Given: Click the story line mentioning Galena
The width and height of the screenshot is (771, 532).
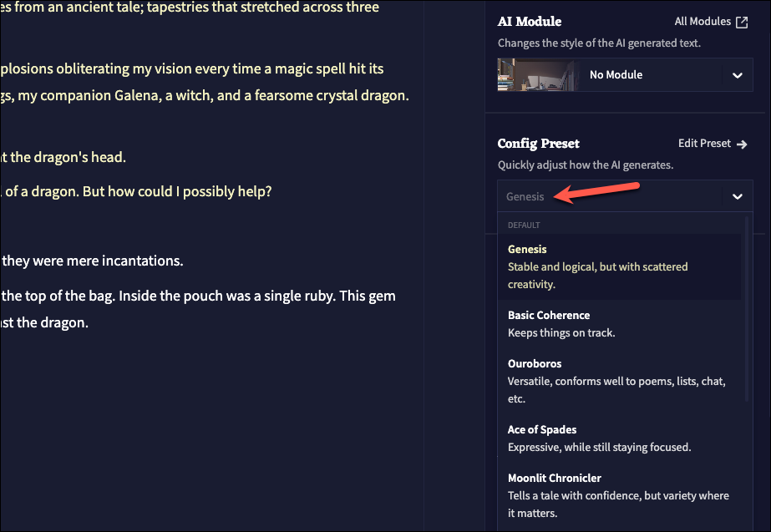Looking at the screenshot, I should (x=205, y=95).
